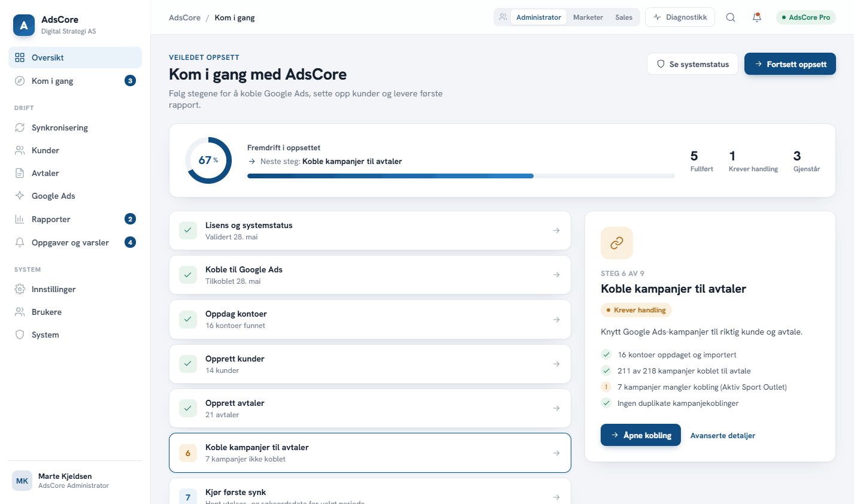
Task: Click green checkmark on Koble til Google Ads
Action: (188, 275)
